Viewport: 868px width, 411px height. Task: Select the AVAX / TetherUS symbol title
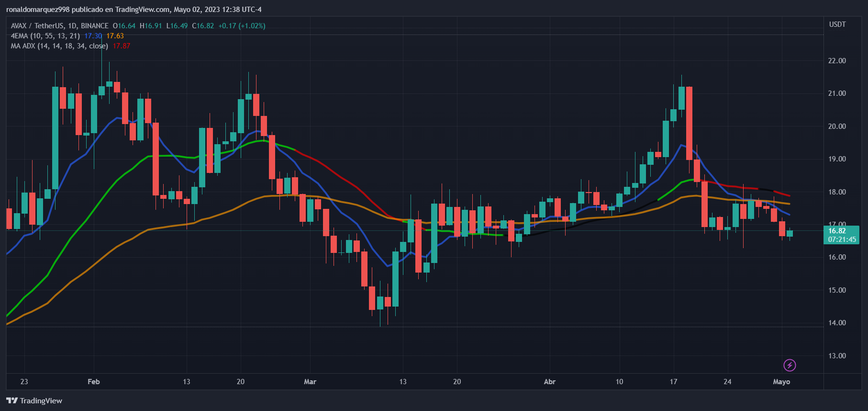59,26
